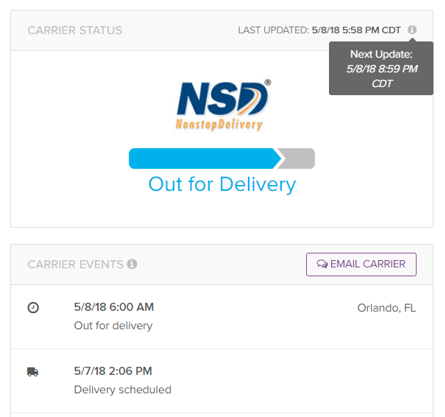The width and height of the screenshot is (445, 417).
Task: Click the truck icon for Delivery scheduled
Action: click(x=33, y=372)
